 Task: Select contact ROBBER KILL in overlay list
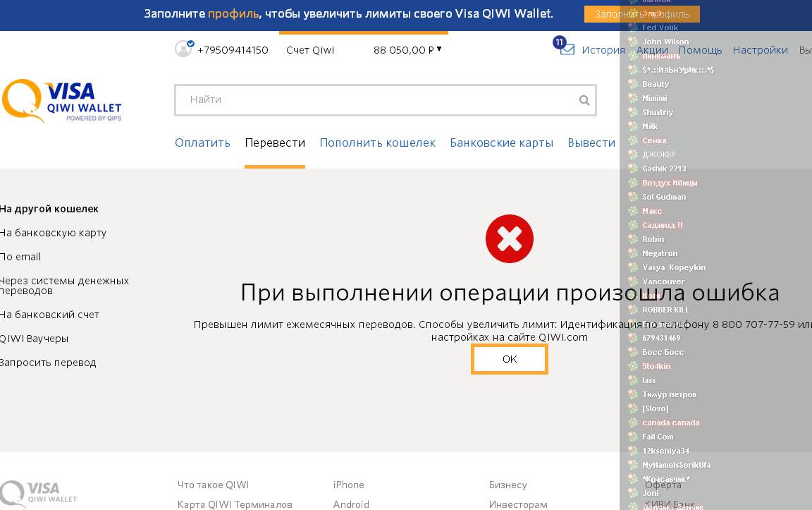tap(665, 310)
